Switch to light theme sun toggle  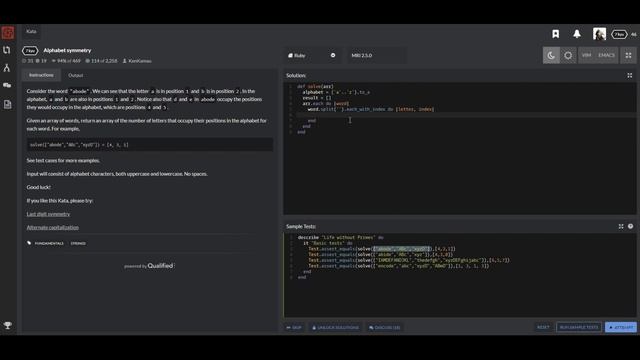click(x=568, y=56)
